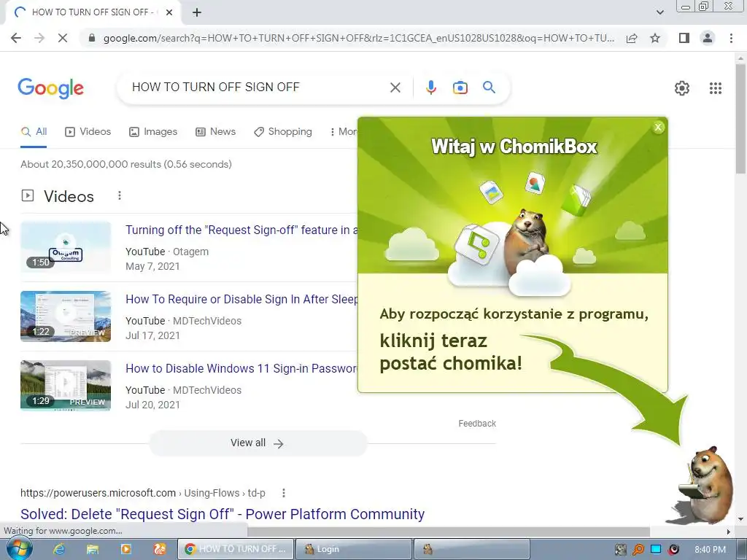
Task: Click View all videos button
Action: pos(258,443)
